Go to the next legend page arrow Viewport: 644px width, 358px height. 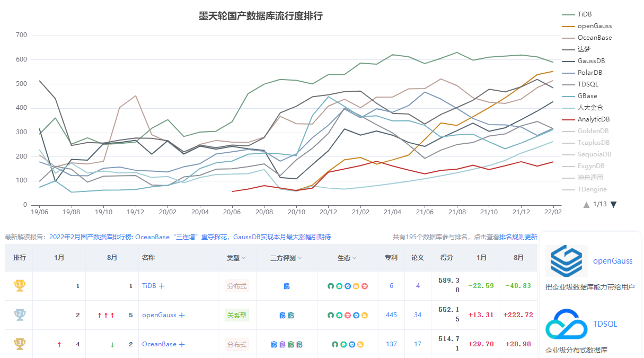point(613,205)
